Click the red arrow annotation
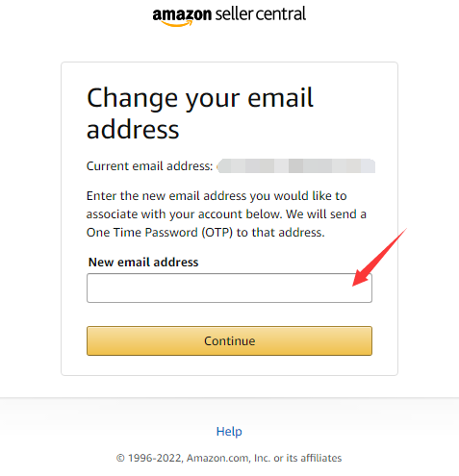The height and width of the screenshot is (476, 459). tap(380, 257)
